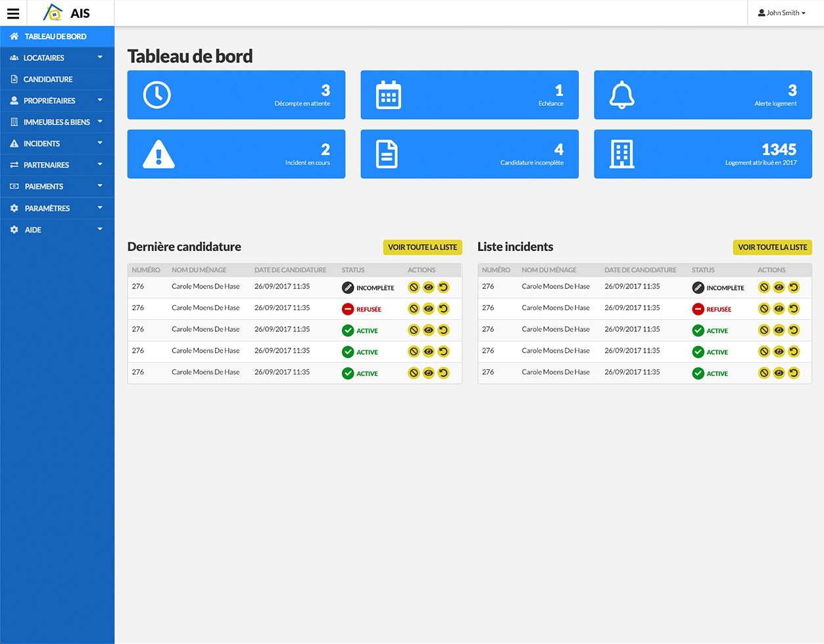Click the Dernière candidature section title
This screenshot has width=824, height=644.
click(x=184, y=247)
